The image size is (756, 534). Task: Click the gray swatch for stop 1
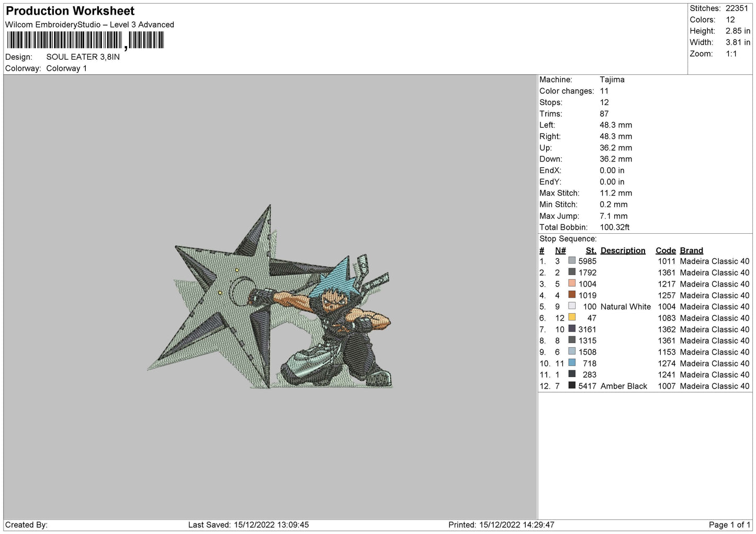tap(572, 261)
